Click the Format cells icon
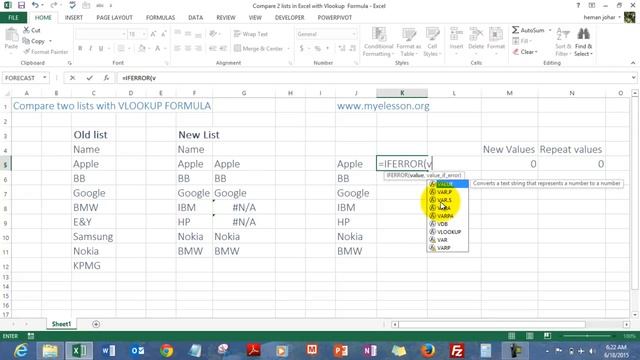The image size is (640, 360). coord(496,34)
